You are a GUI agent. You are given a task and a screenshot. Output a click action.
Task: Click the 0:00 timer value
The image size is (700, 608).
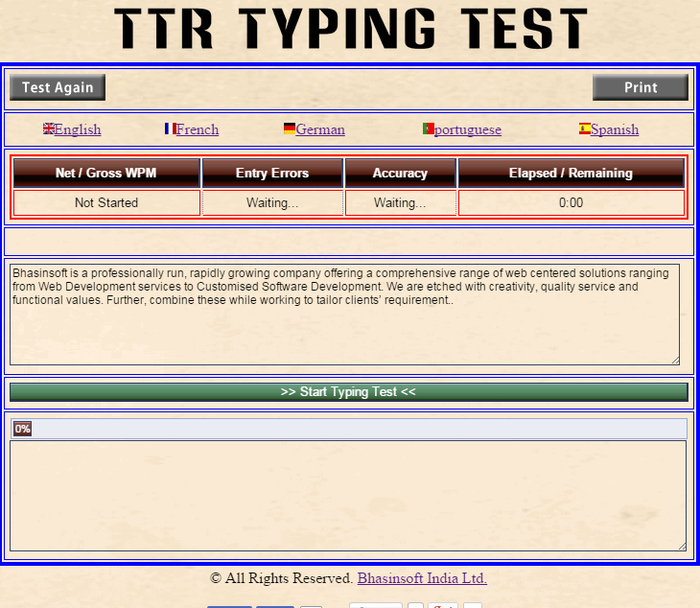[x=571, y=203]
